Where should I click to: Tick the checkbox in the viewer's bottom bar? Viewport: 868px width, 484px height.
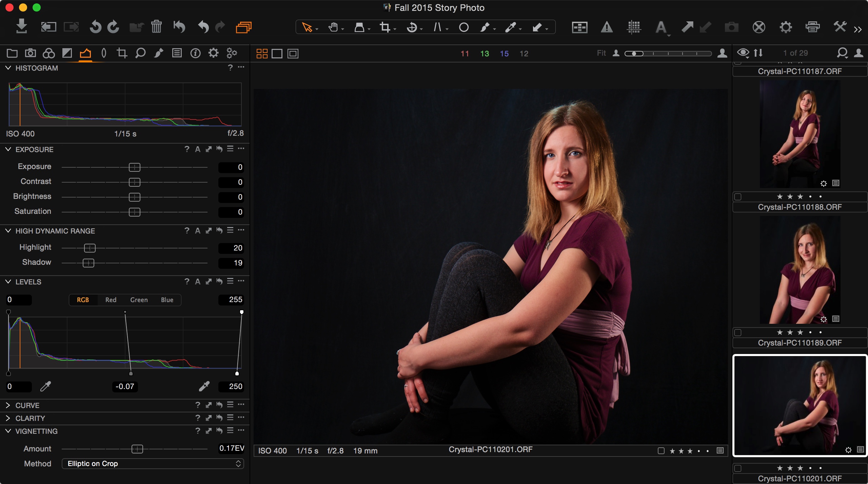click(x=661, y=451)
